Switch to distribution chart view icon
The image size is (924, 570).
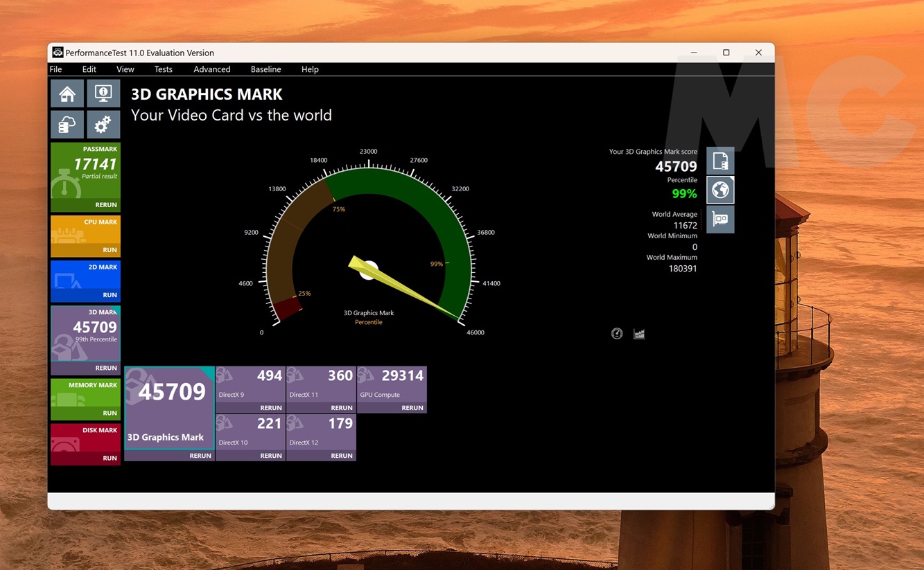click(x=639, y=334)
